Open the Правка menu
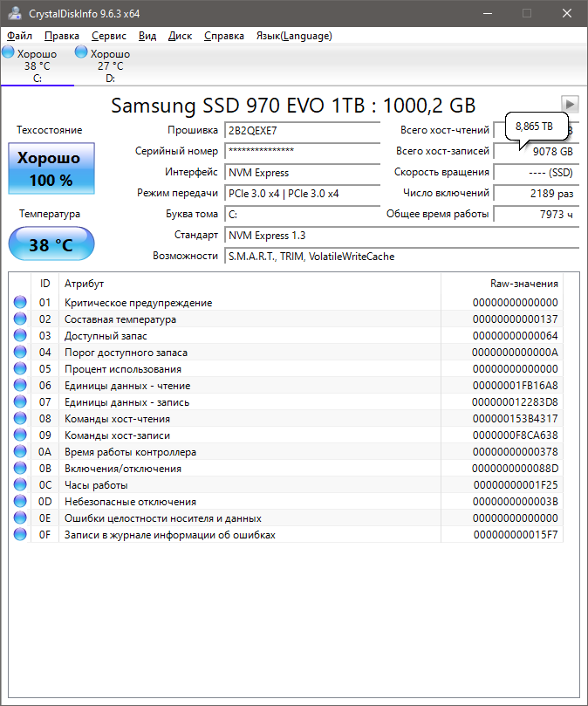Viewport: 588px width, 706px height. pyautogui.click(x=62, y=36)
